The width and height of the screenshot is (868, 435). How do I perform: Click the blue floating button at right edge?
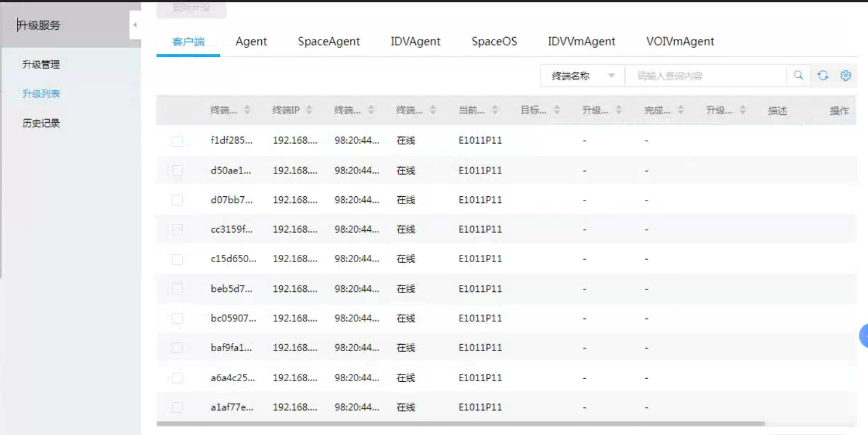[x=864, y=336]
